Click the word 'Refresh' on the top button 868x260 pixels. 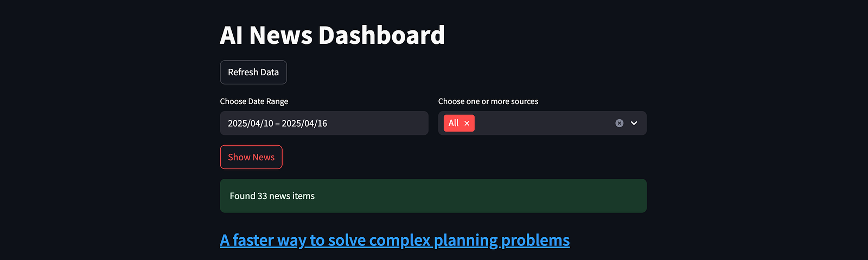242,72
